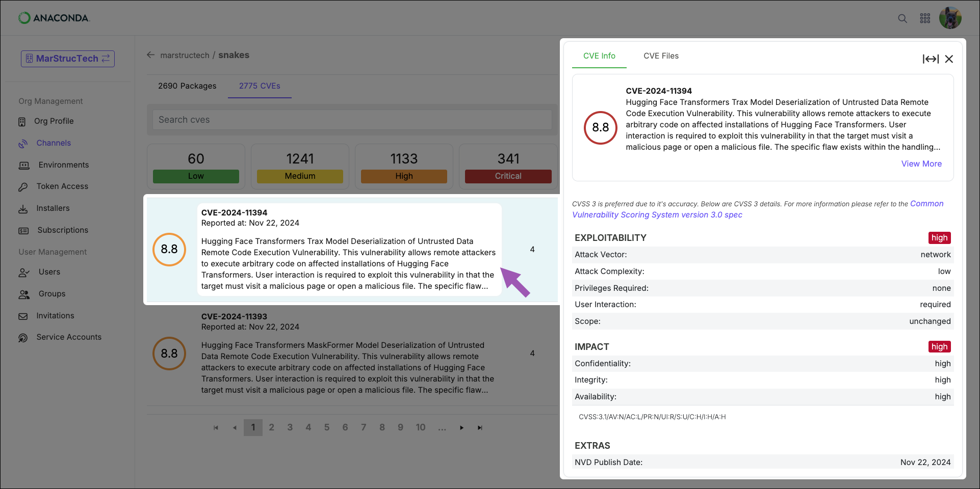Select the CVE-2024-11393 list row
980x489 pixels.
click(352, 354)
